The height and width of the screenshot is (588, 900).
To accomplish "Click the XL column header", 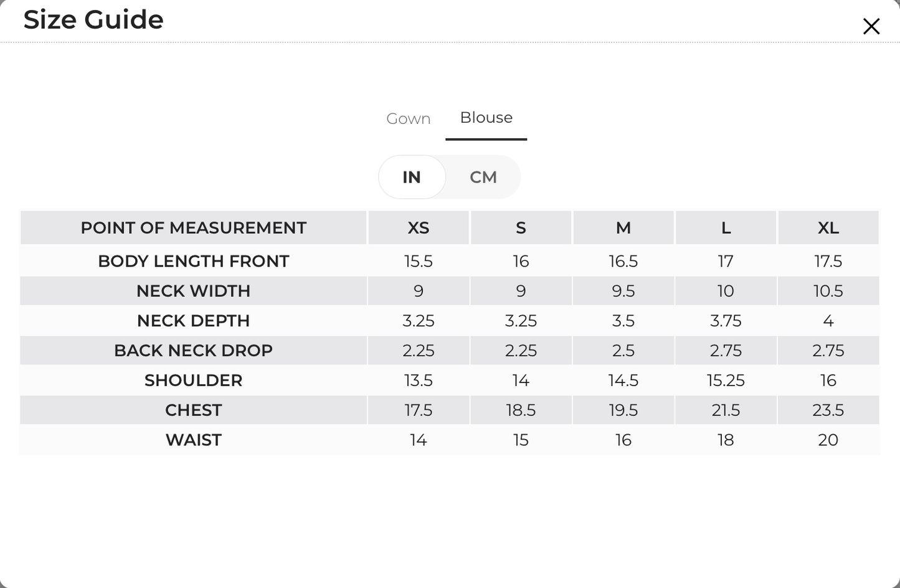I will pos(828,228).
